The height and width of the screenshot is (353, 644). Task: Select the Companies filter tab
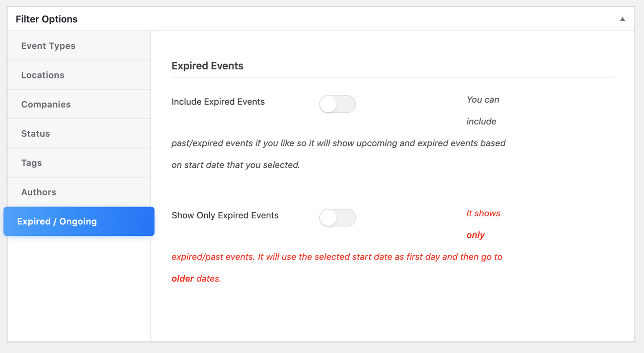pos(46,104)
